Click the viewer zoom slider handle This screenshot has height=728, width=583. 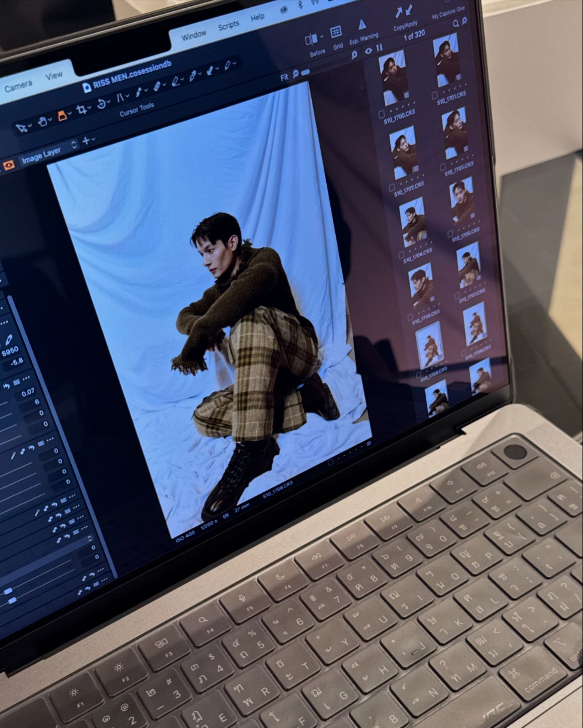click(306, 72)
